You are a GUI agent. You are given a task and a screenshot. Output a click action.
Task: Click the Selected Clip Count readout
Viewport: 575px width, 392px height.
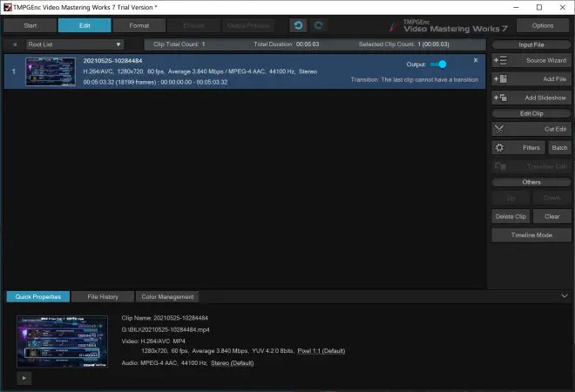[403, 44]
